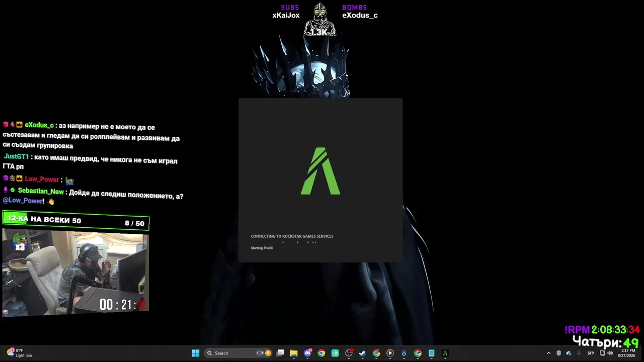Click the !RPM timer overlay text
Viewport: 644px width, 362px height.
click(x=602, y=330)
